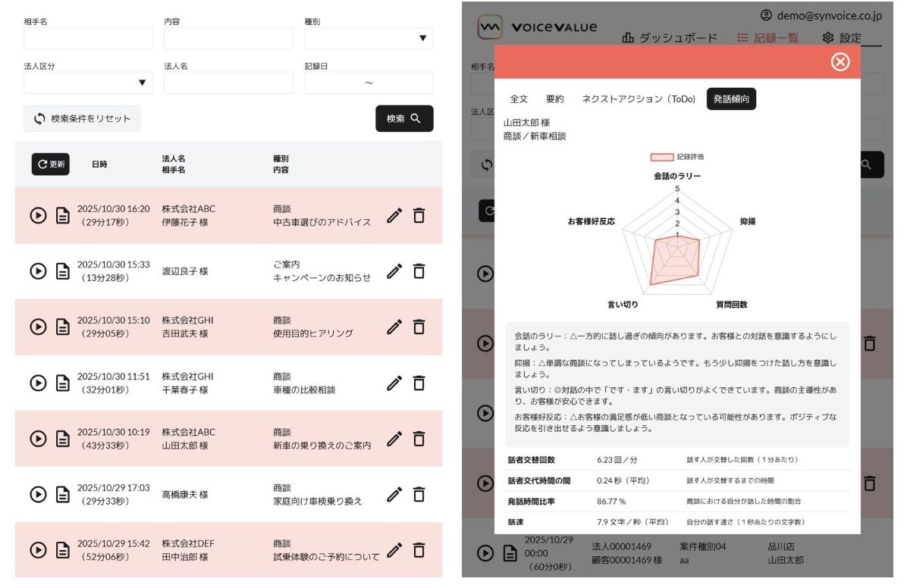Expand the 法人区分 dropdown
The height and width of the screenshot is (588, 910).
[x=88, y=83]
